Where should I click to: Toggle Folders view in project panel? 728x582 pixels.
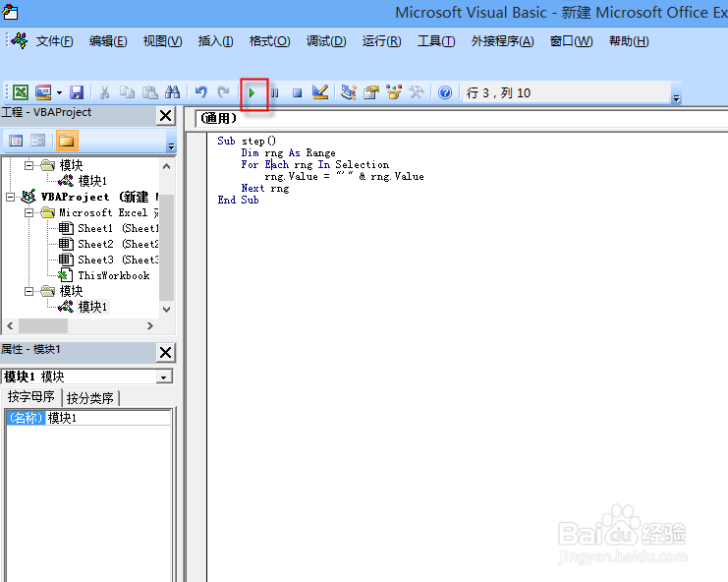tap(67, 141)
